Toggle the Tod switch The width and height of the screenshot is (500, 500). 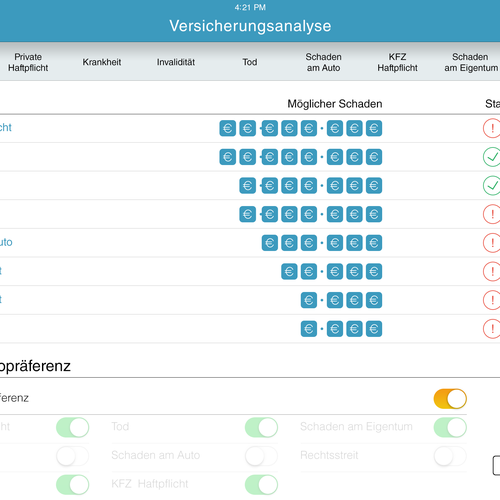(261, 427)
